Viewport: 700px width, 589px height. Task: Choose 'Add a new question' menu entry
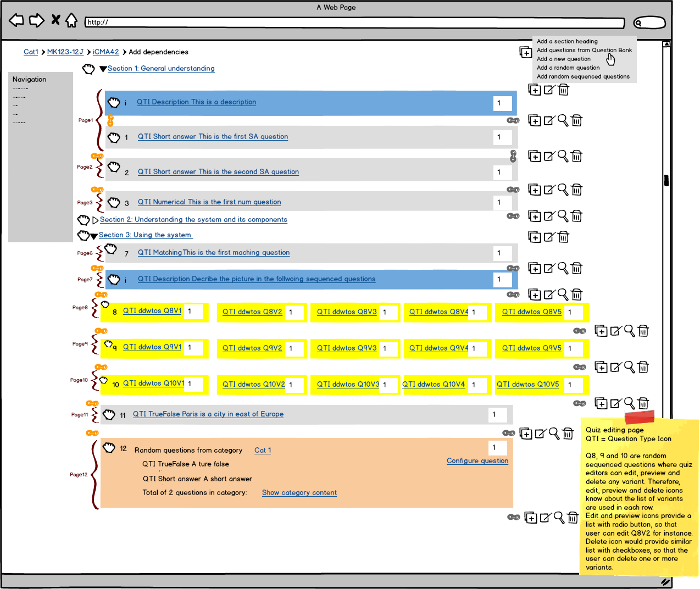[x=564, y=59]
